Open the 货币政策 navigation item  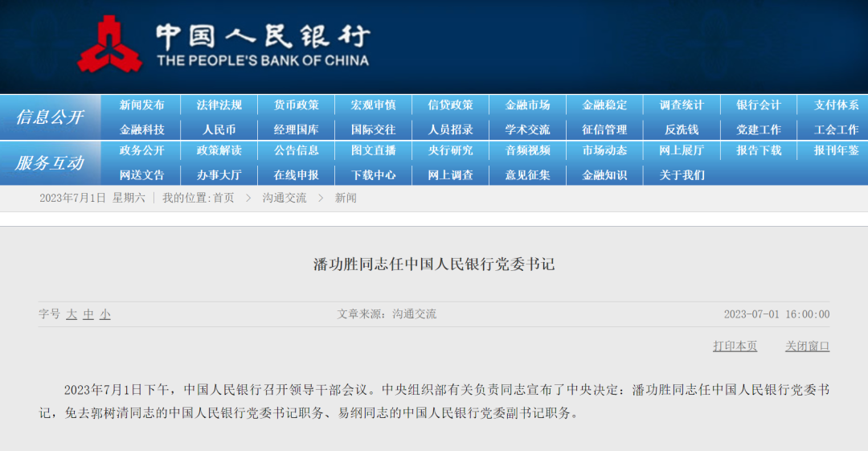[x=296, y=105]
